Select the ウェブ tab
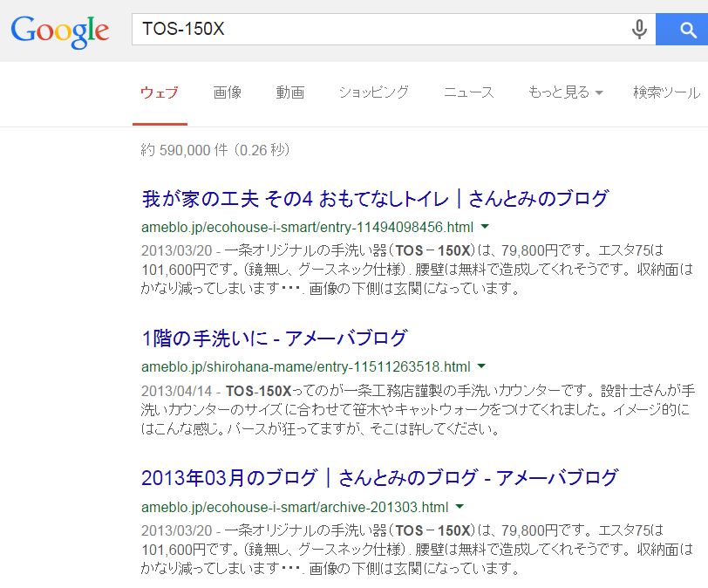 (x=160, y=92)
